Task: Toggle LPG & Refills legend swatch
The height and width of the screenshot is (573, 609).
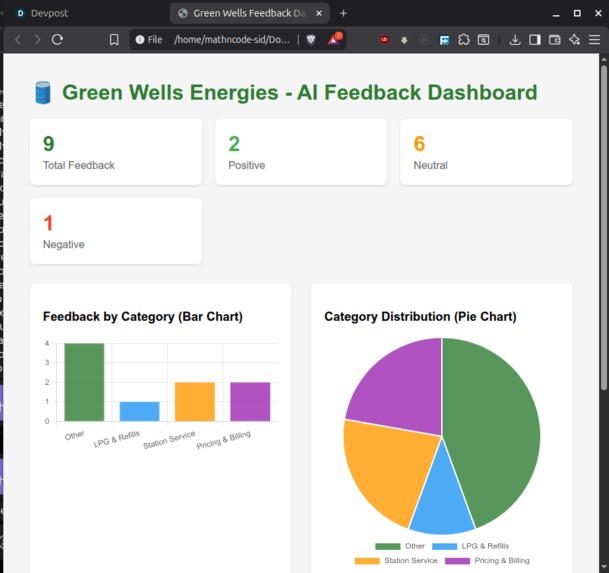Action: click(444, 546)
